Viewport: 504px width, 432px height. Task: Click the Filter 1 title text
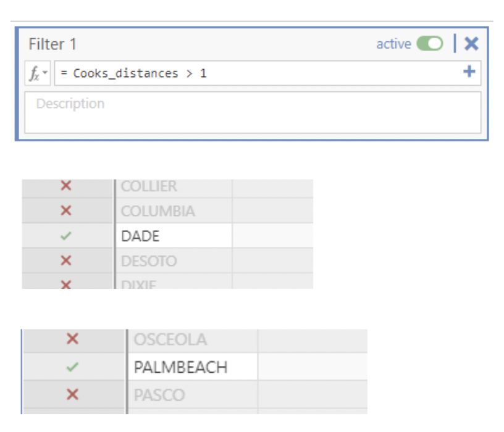(x=52, y=44)
